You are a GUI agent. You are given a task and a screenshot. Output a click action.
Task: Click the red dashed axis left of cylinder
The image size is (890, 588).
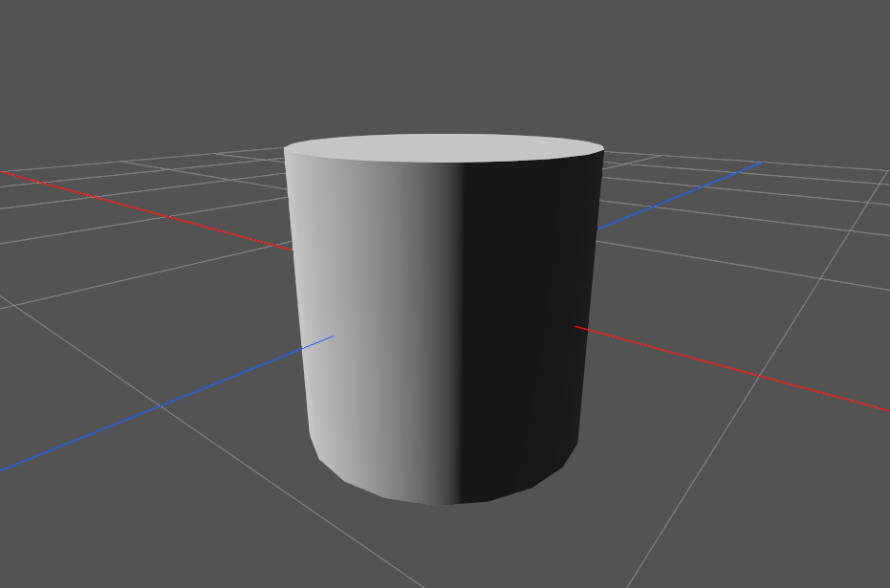pos(143,208)
